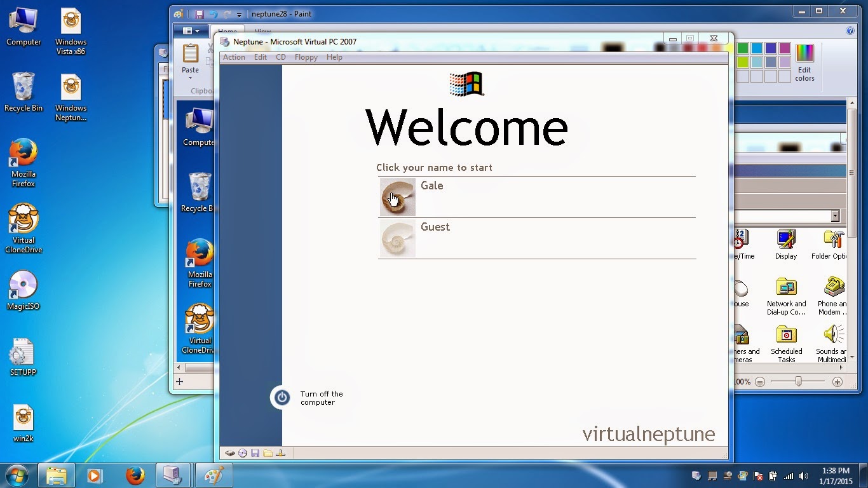The height and width of the screenshot is (488, 868).
Task: Select Phone and Modem icon in Paint canvas
Action: (x=832, y=297)
